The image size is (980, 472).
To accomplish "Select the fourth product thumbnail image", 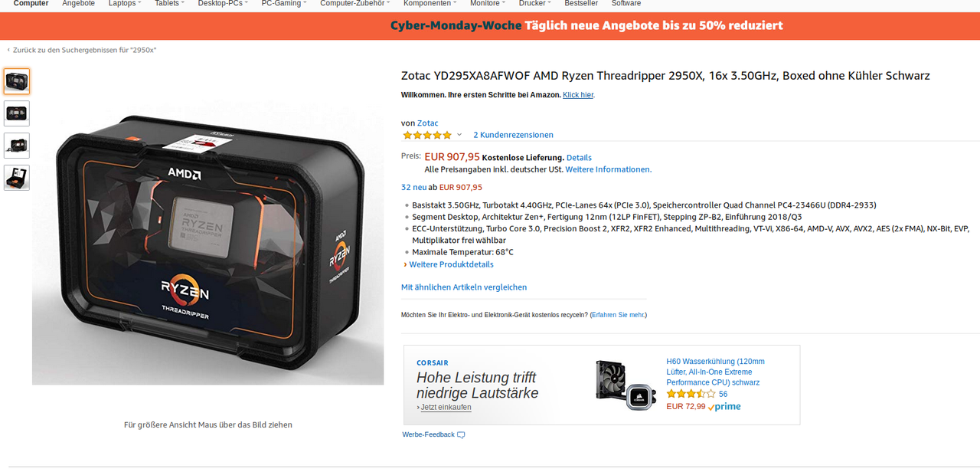I will (x=17, y=178).
